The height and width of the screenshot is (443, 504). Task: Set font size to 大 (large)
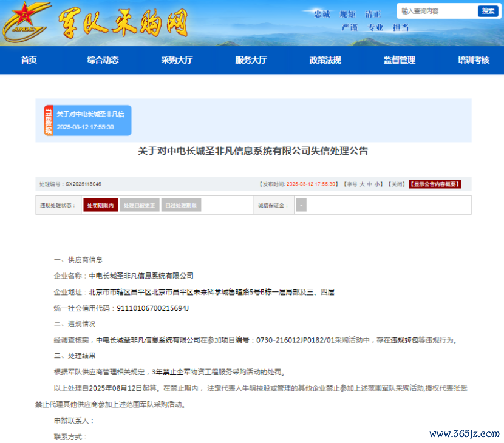[362, 184]
